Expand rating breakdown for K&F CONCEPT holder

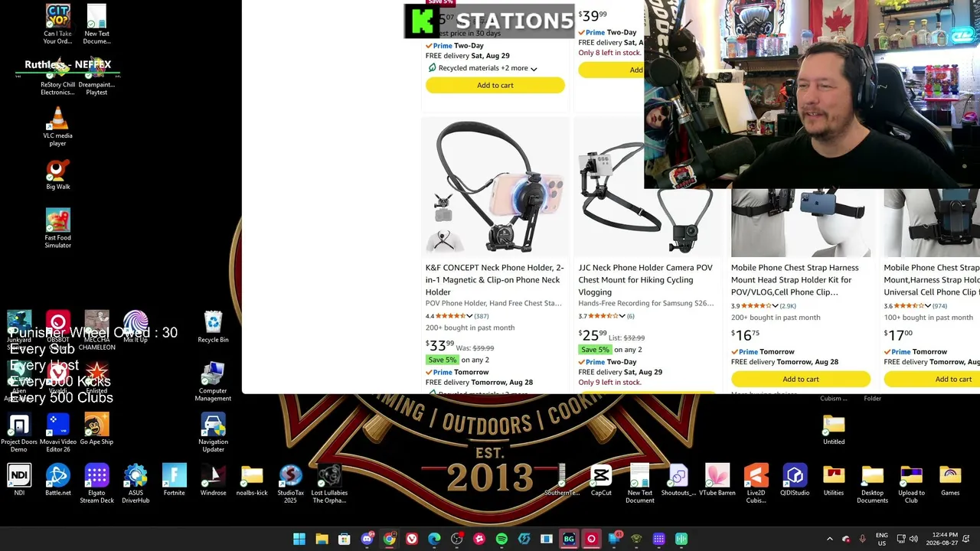469,316
